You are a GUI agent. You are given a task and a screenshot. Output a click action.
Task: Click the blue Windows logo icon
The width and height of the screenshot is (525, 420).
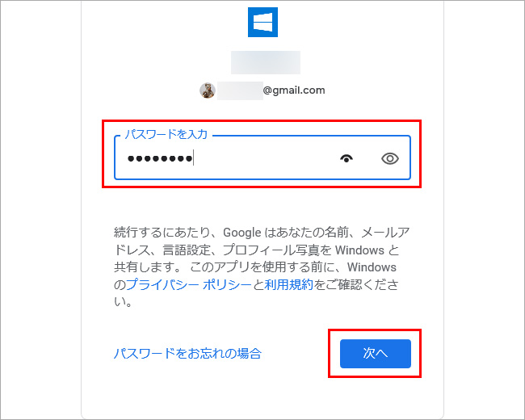click(x=262, y=22)
